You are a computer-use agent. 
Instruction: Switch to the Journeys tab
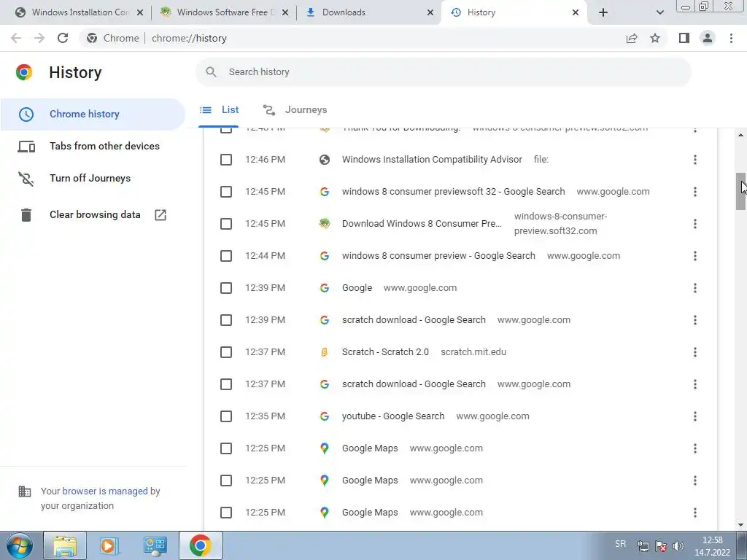click(x=295, y=110)
